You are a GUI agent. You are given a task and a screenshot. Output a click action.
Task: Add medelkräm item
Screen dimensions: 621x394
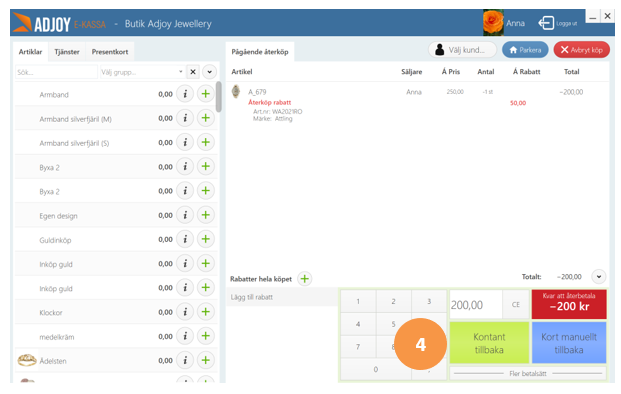click(x=206, y=336)
